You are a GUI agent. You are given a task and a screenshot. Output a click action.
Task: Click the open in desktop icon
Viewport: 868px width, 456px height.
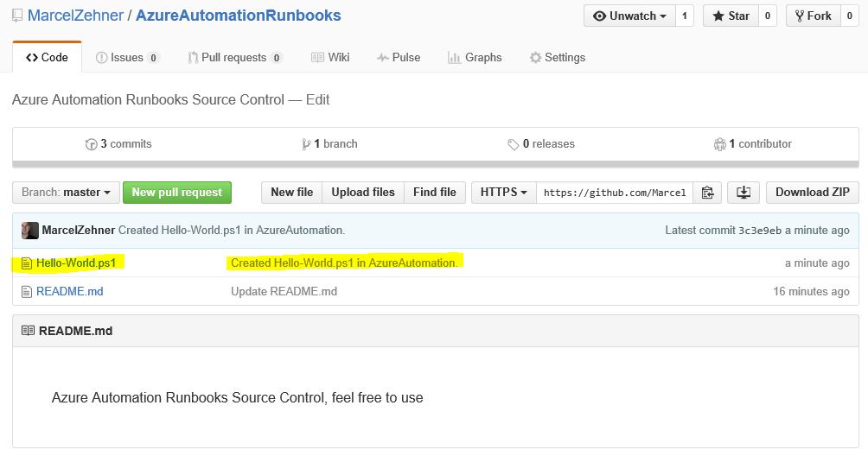coord(744,193)
